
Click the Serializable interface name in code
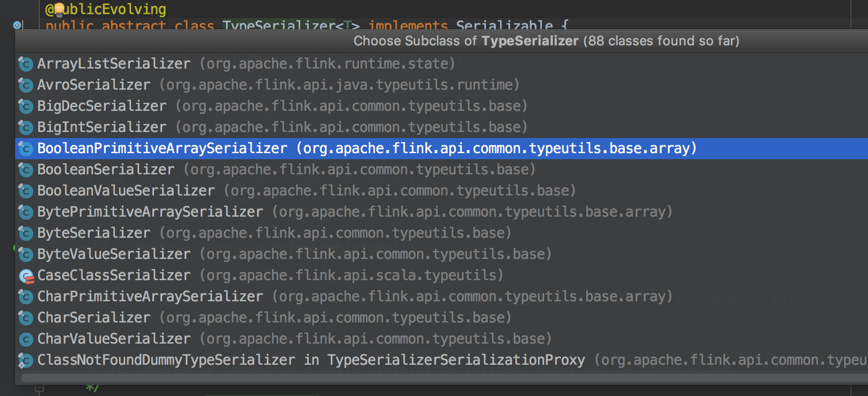(x=504, y=24)
